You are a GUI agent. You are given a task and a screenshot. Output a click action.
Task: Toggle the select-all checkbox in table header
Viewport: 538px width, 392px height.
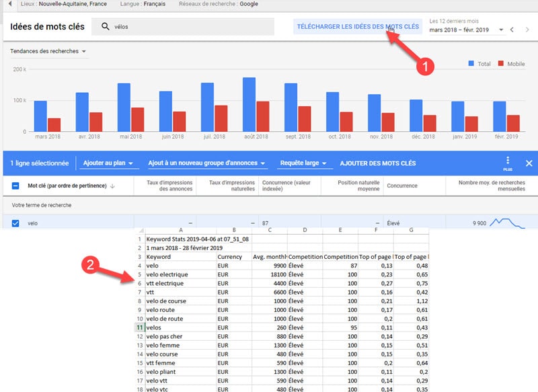coord(15,186)
